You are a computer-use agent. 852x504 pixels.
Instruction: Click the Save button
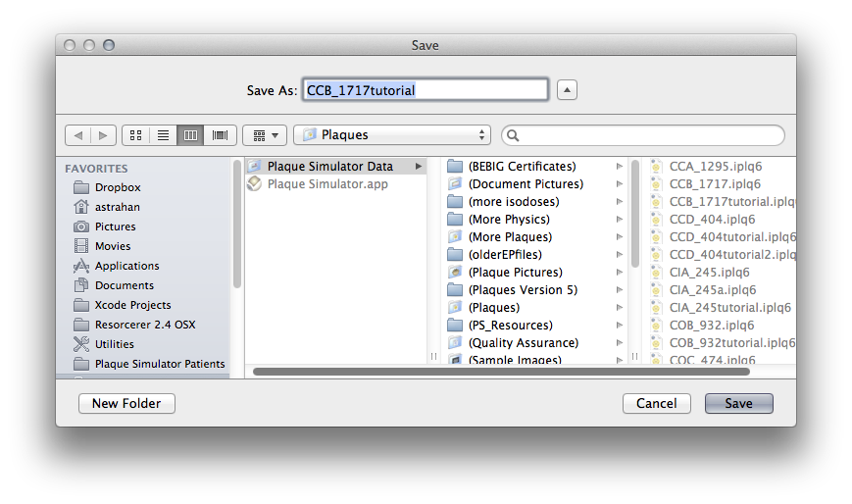point(738,404)
